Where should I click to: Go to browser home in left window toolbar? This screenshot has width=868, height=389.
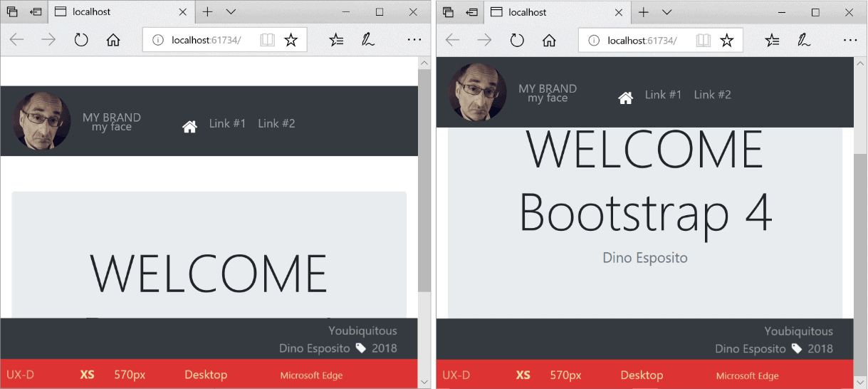coord(113,40)
